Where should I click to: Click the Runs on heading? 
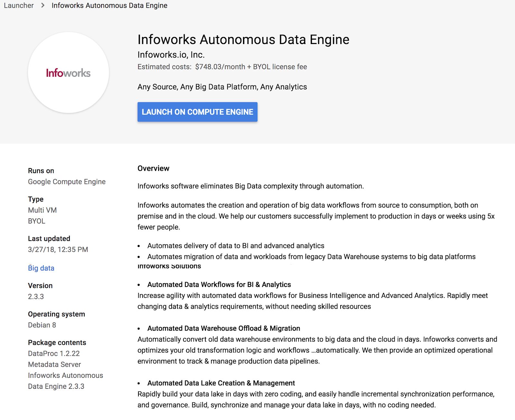coord(41,171)
